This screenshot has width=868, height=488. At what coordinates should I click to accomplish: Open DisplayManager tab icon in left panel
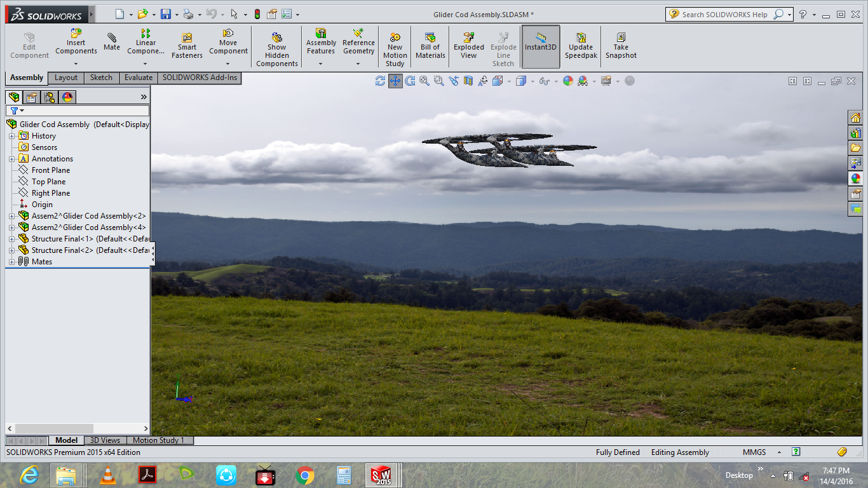pyautogui.click(x=67, y=97)
